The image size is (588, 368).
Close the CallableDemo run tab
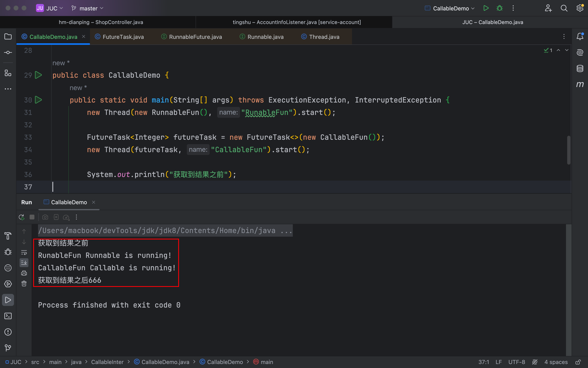point(94,202)
